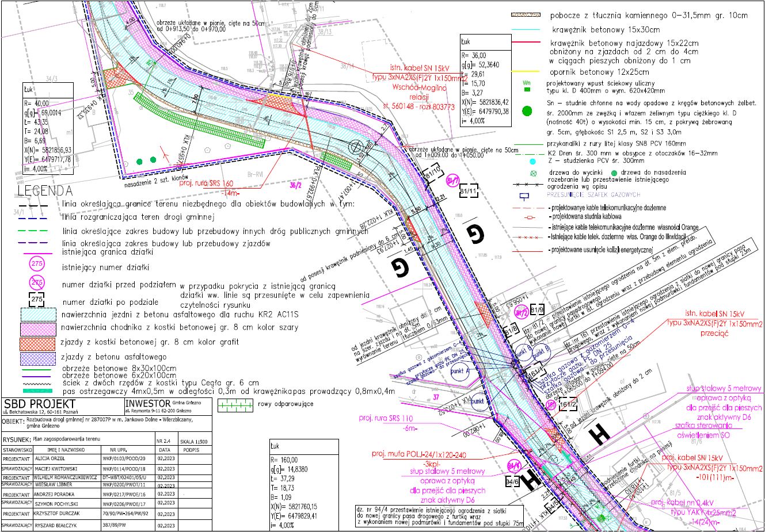Click the text 'krawężnik betonowy najazdowy 15x22cm'
This screenshot has width=765, height=532.
click(624, 43)
